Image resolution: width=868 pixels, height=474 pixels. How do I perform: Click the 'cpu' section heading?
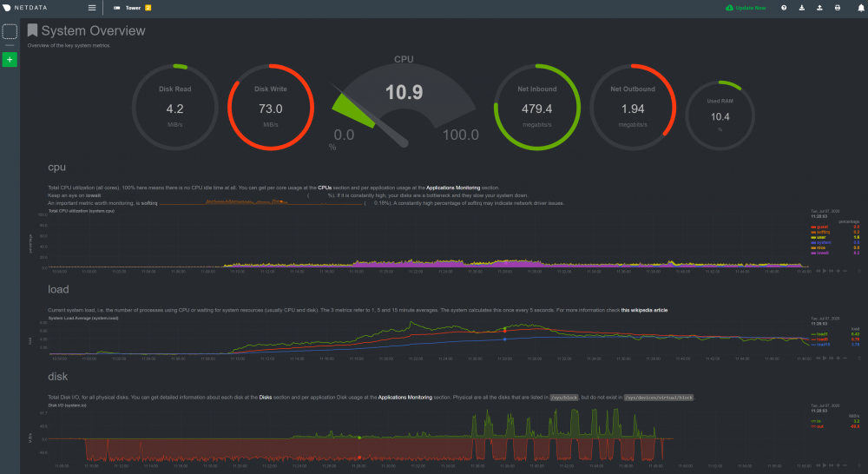[56, 168]
